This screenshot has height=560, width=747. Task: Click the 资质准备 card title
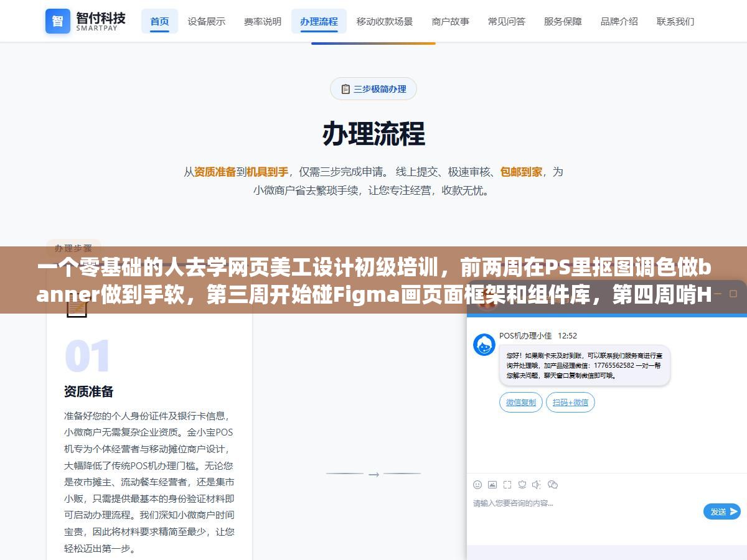click(88, 392)
